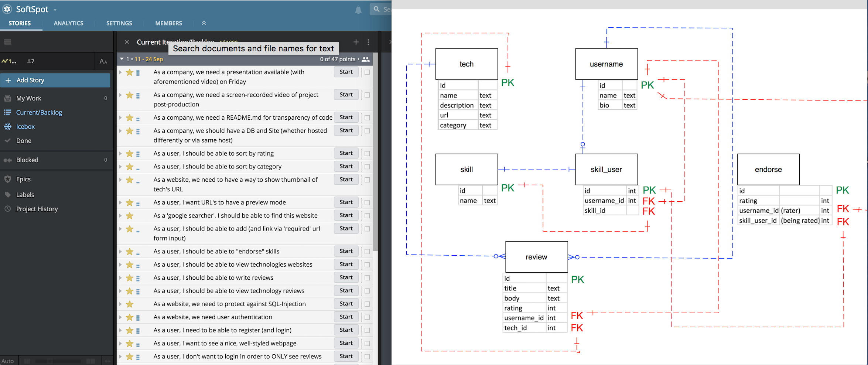This screenshot has width=868, height=365.
Task: Expand the 'sort by rating' story
Action: (x=120, y=153)
